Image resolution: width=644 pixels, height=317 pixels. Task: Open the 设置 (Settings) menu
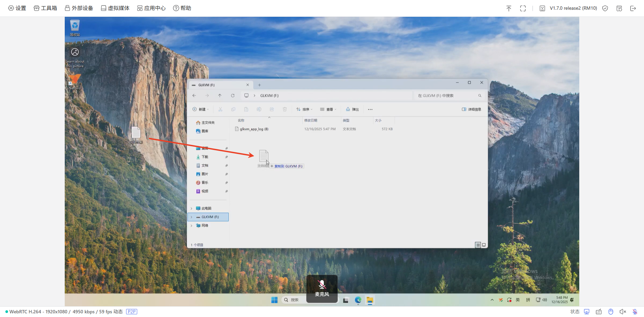17,8
